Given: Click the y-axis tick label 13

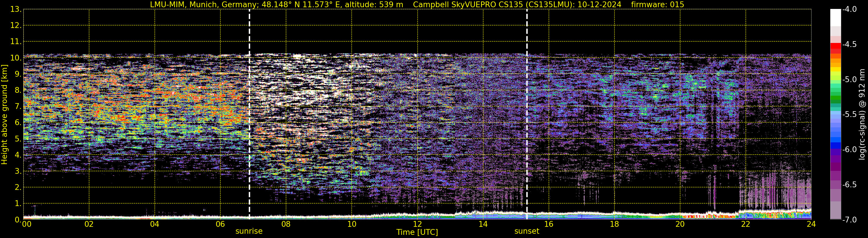Looking at the screenshot, I should tap(15, 10).
